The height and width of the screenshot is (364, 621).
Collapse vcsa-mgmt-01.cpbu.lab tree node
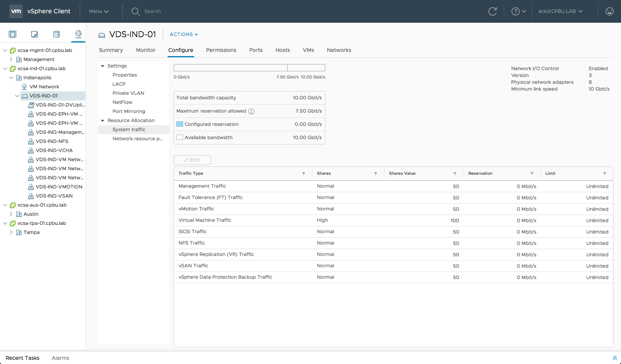click(x=5, y=50)
